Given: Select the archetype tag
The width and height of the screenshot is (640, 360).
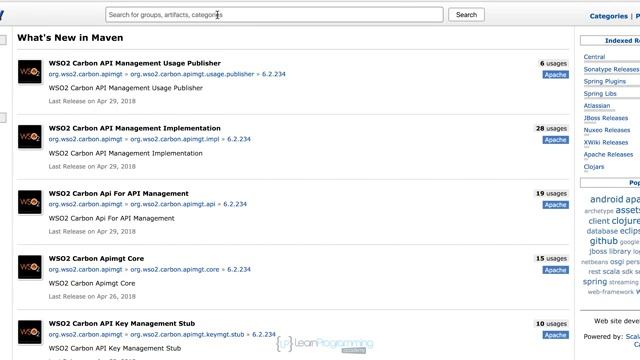Looking at the screenshot, I should click(599, 211).
